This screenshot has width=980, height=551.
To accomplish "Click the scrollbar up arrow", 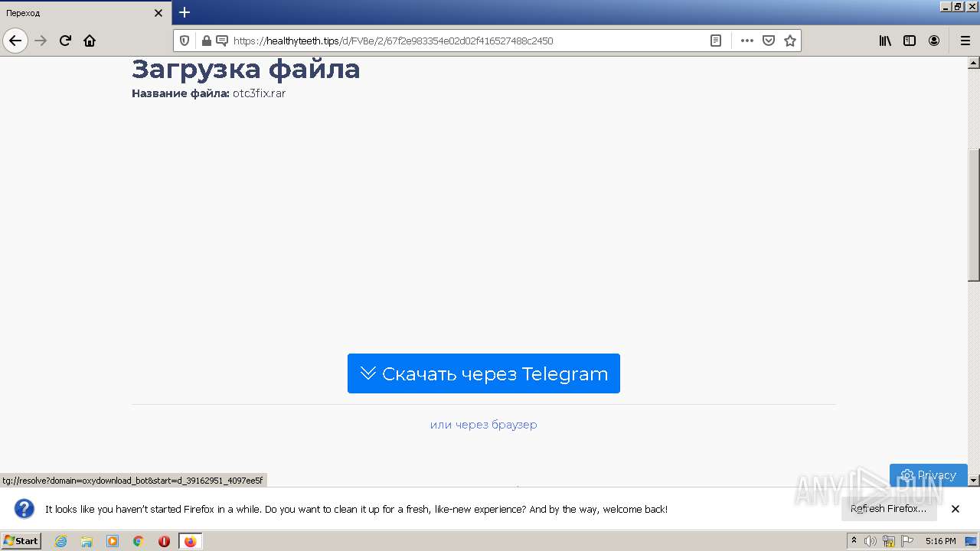I will pyautogui.click(x=974, y=63).
